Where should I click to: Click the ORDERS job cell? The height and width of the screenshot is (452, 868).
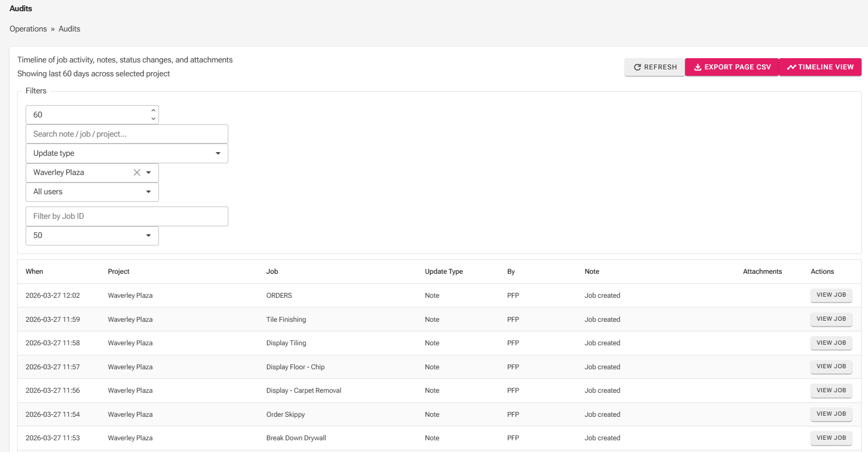click(279, 296)
